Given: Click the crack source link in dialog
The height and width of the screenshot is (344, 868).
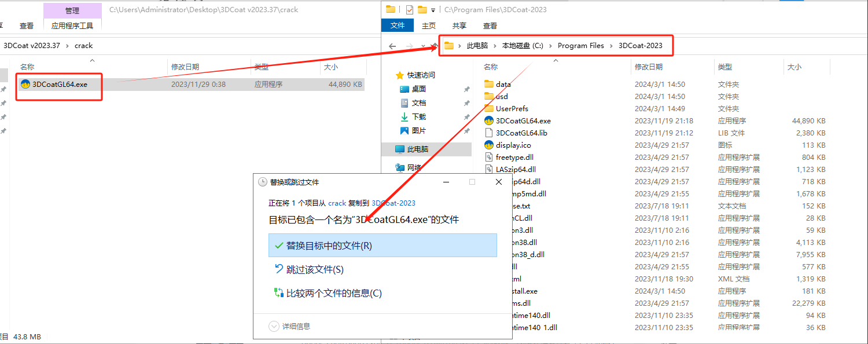Looking at the screenshot, I should (337, 203).
